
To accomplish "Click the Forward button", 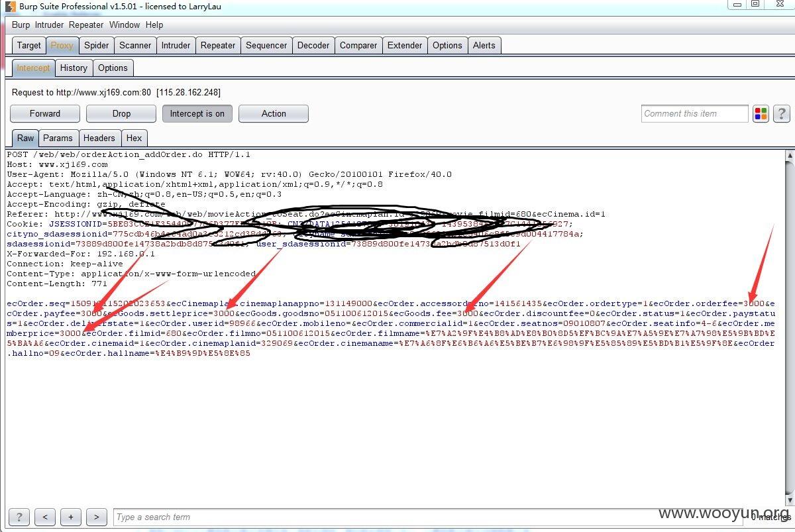I will coord(45,114).
